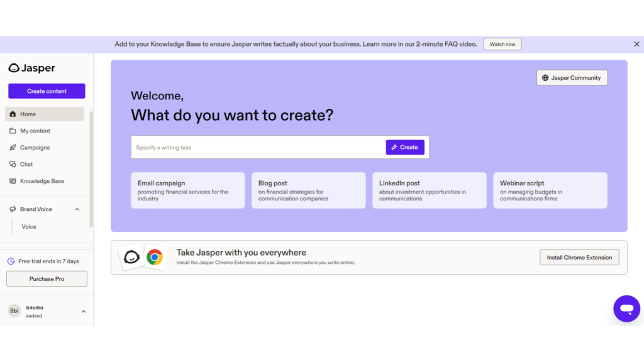
Task: Click the sparkle icon on Create button
Action: (394, 147)
